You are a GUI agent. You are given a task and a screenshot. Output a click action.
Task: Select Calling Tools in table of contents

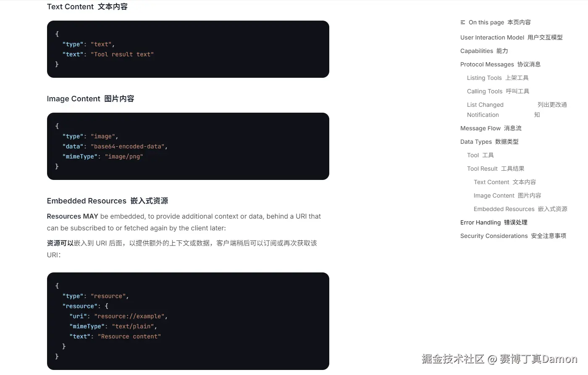pyautogui.click(x=498, y=91)
